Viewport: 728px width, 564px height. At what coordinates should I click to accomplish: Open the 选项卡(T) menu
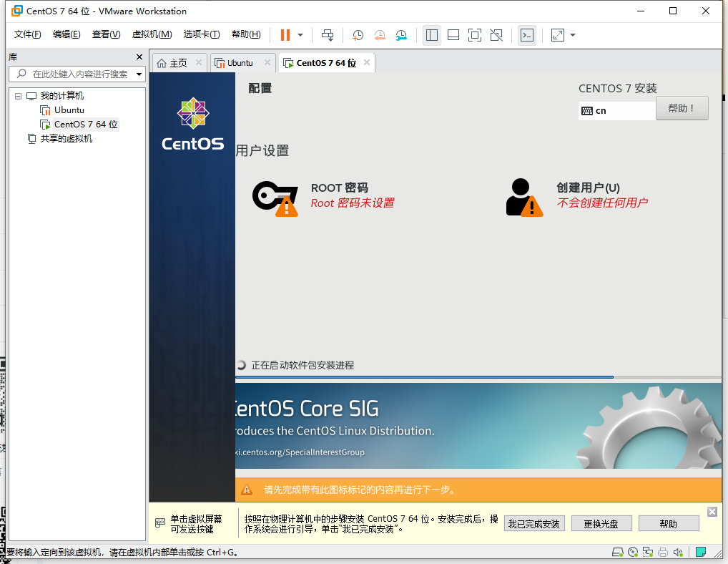pyautogui.click(x=202, y=34)
